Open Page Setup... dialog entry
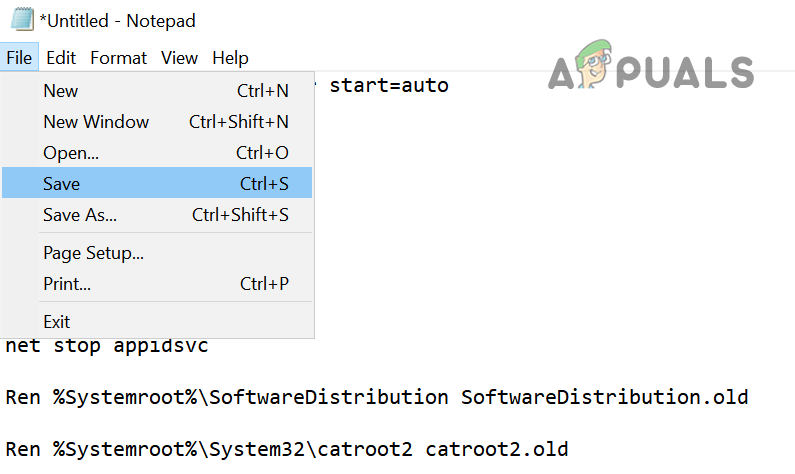Image resolution: width=795 pixels, height=474 pixels. click(x=94, y=253)
